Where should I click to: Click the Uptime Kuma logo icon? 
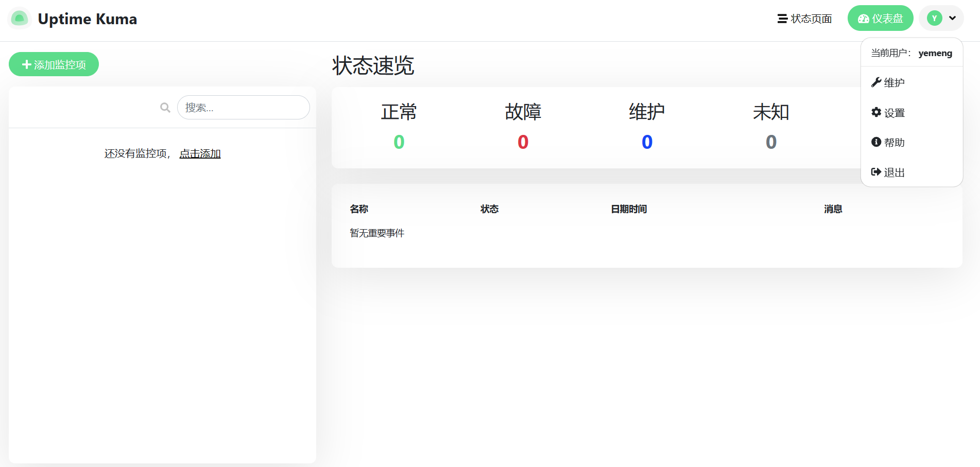click(x=20, y=19)
